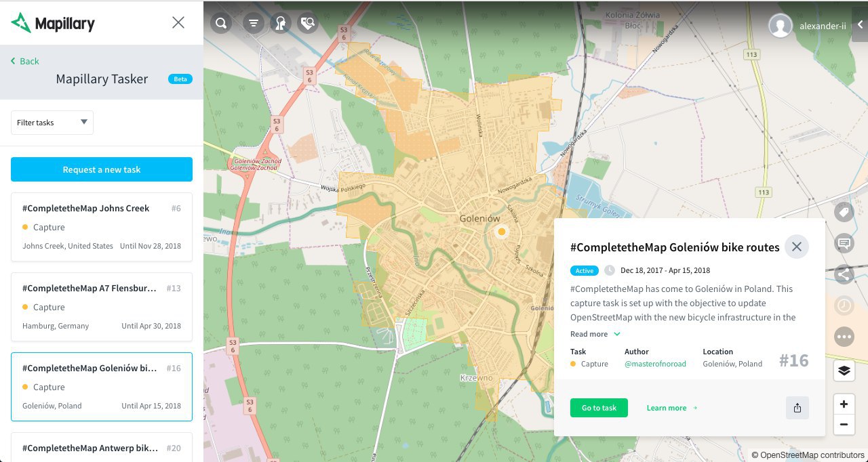Click the orange marker in Goleniów
The height and width of the screenshot is (462, 868).
point(502,232)
